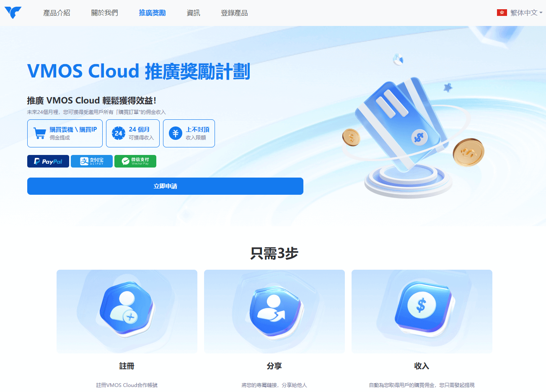Click the 將您的專屬鏈接，分享給他人 description
This screenshot has height=392, width=546.
pos(274,385)
